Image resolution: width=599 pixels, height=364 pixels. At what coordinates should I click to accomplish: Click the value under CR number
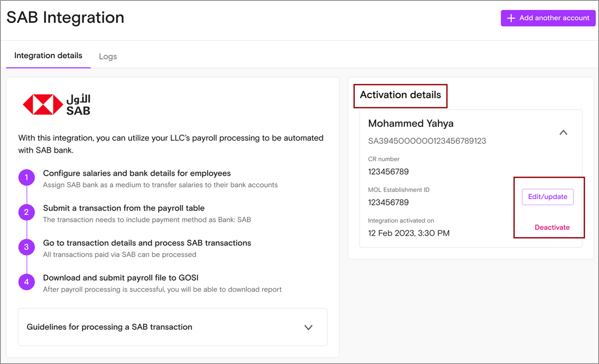(388, 172)
